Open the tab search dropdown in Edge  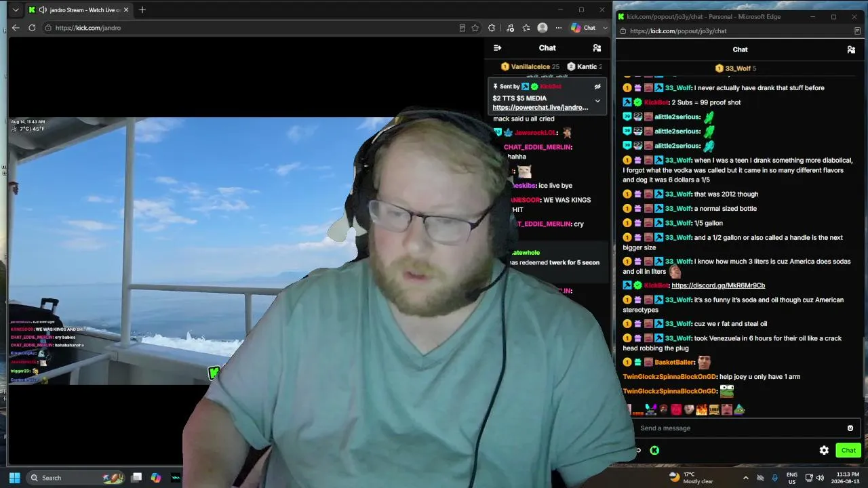click(16, 10)
